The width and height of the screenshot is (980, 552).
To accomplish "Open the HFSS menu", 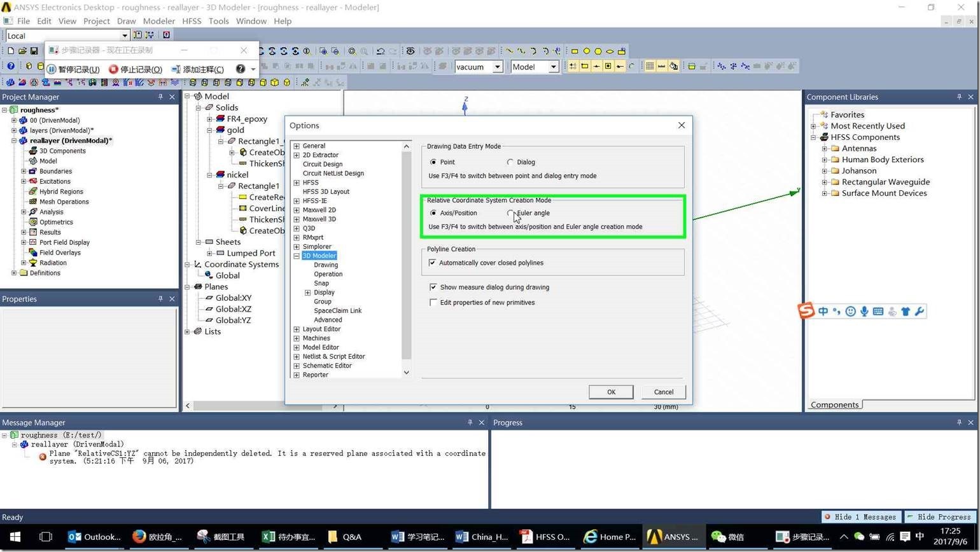I will [192, 21].
